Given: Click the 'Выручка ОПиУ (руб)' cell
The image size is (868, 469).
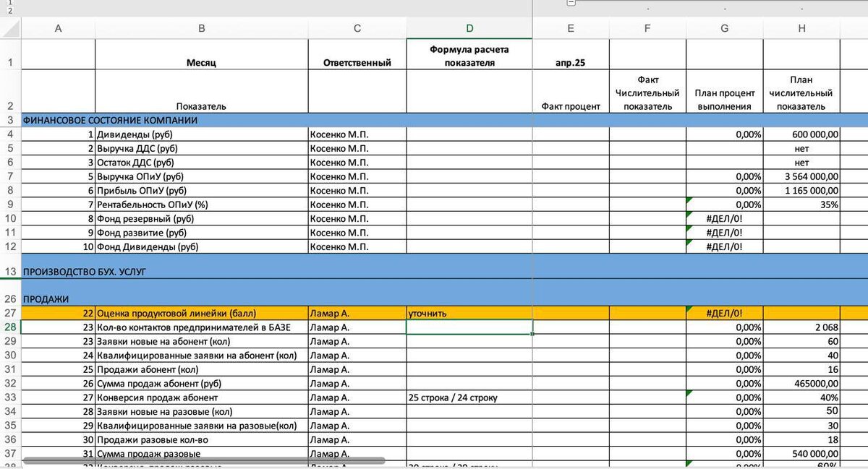Looking at the screenshot, I should coord(202,176).
